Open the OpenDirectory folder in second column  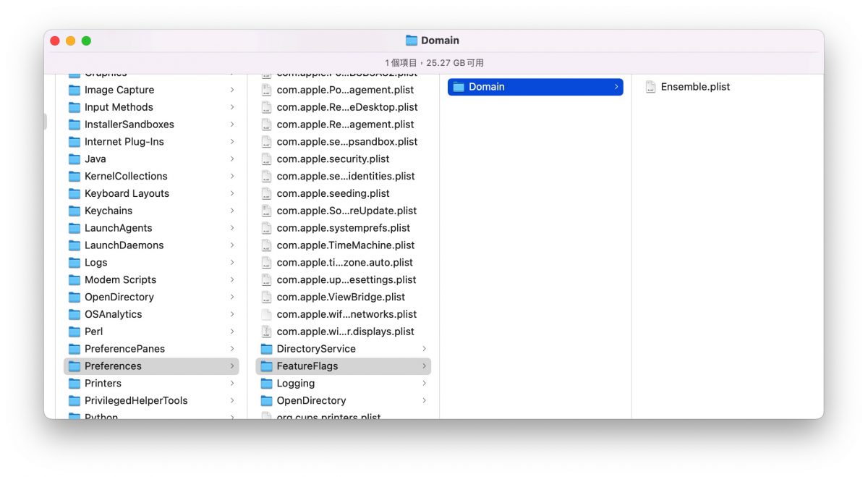click(343, 400)
